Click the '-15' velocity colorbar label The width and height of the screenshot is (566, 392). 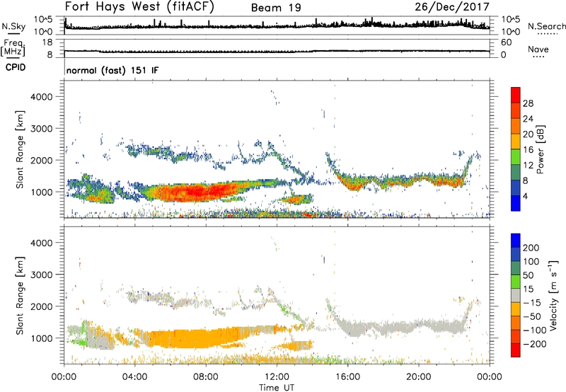532,303
